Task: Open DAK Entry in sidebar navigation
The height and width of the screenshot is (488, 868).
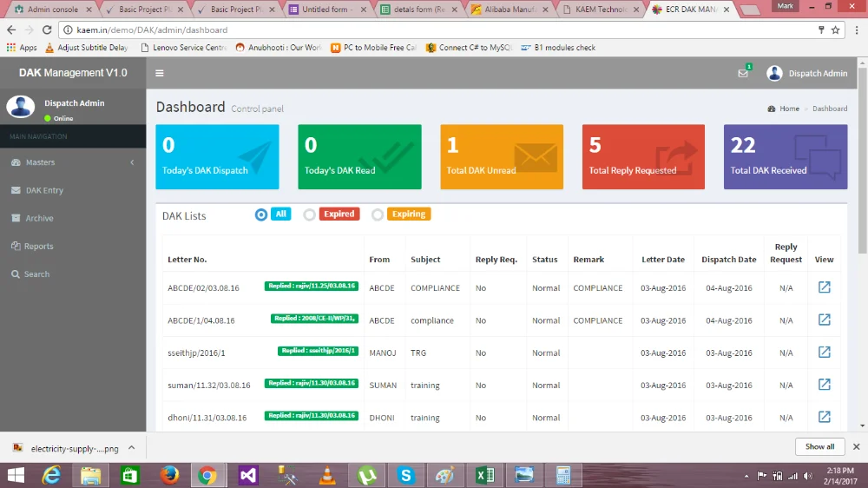Action: (x=44, y=190)
